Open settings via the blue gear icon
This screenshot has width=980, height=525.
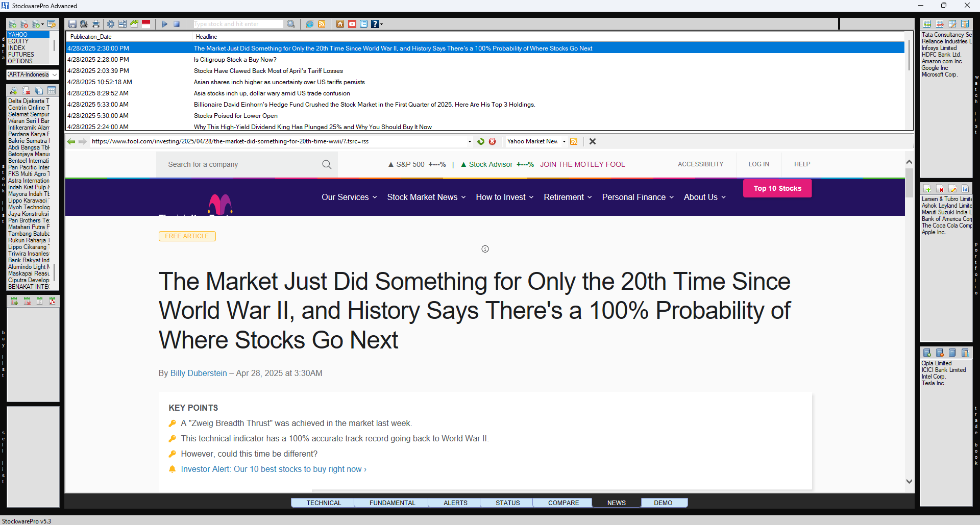[x=110, y=24]
